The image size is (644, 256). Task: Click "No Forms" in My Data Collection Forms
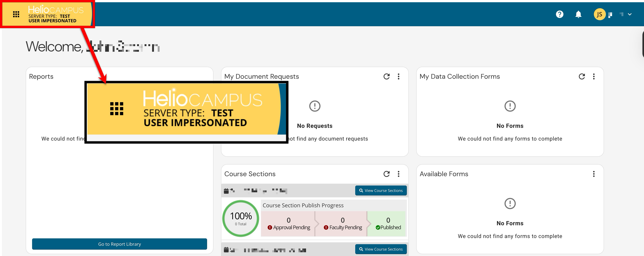(x=510, y=126)
